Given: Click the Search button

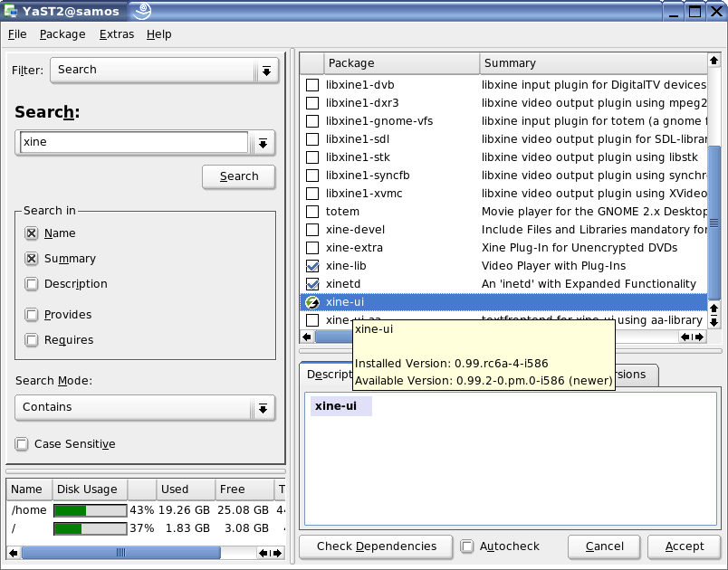Looking at the screenshot, I should pos(239,176).
